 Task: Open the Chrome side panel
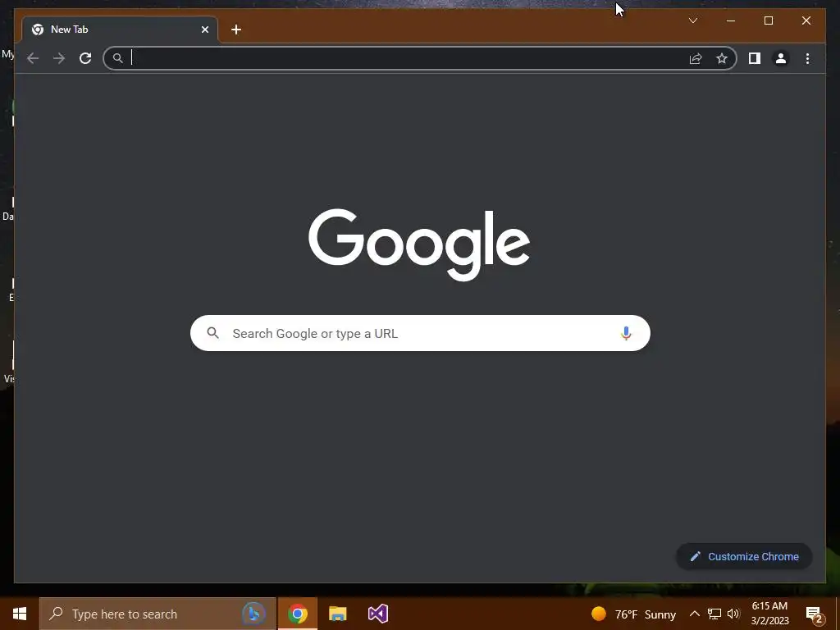(755, 58)
